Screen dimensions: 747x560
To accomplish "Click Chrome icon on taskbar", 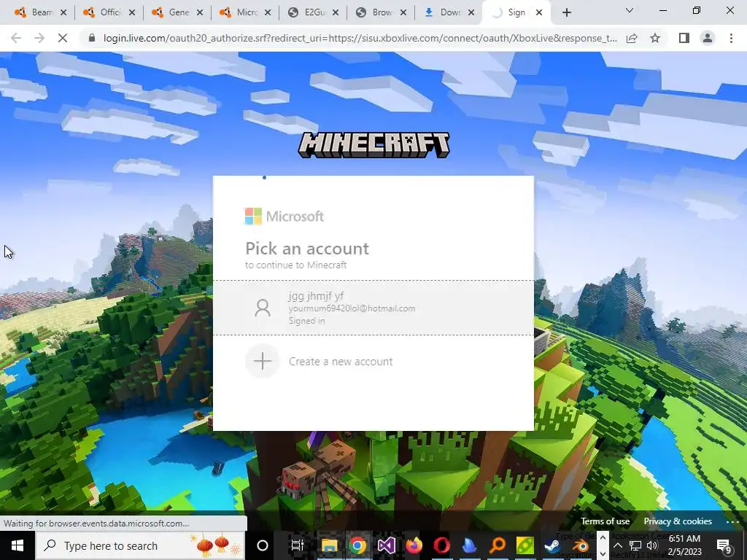I will coord(357,545).
